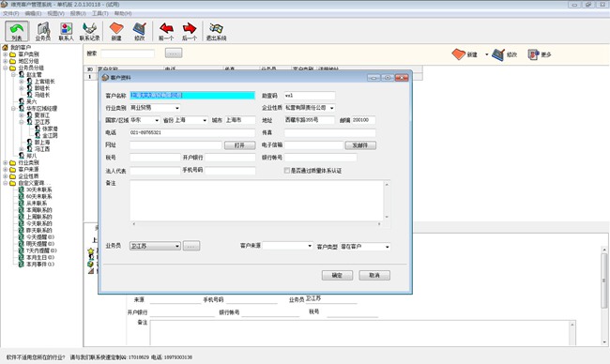Open the 行业类别 dropdown in the dialog
The height and width of the screenshot is (364, 610).
coord(177,108)
